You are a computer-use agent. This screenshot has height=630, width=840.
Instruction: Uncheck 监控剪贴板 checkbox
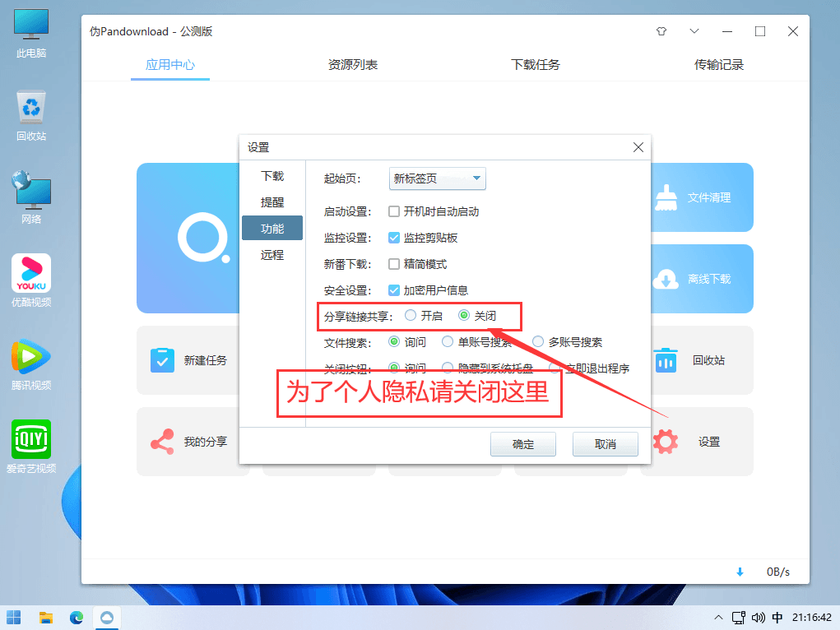(x=394, y=238)
